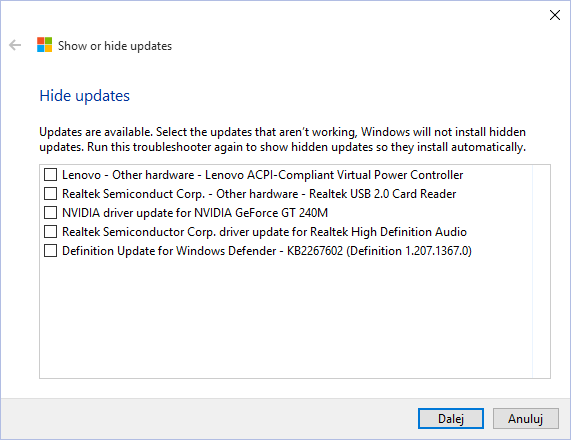Mark the Windows Defender KB2267602 checkbox

50,251
